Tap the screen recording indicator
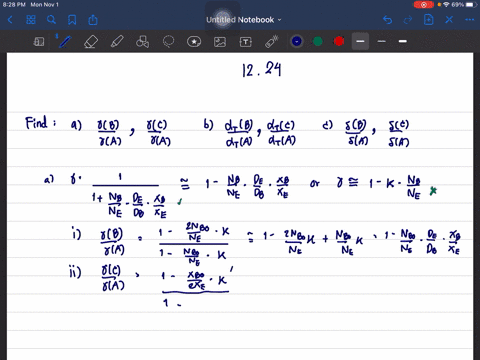The width and height of the screenshot is (480, 360). [x=424, y=5]
